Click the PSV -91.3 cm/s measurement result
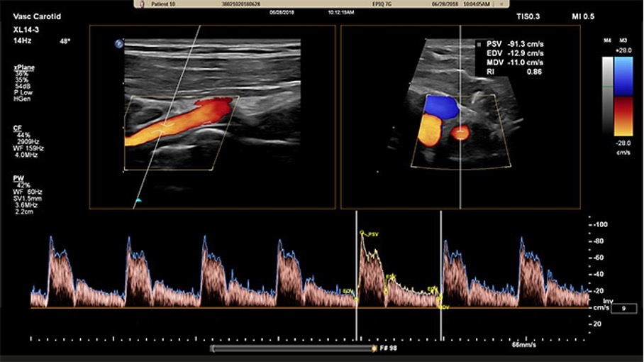 pyautogui.click(x=511, y=43)
